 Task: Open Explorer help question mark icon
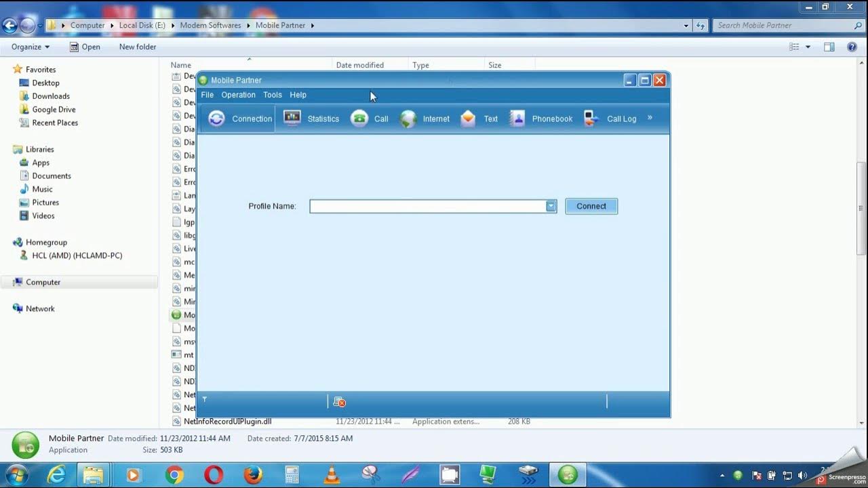852,47
